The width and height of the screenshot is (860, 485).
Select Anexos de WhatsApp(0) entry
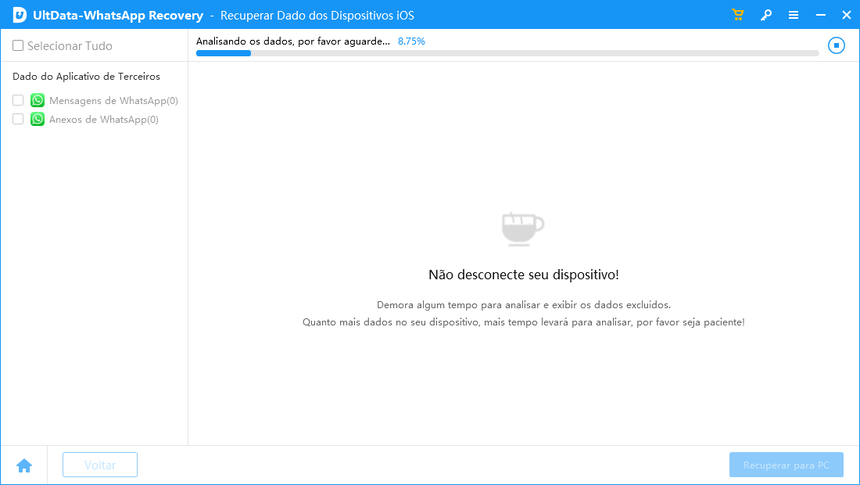coord(104,119)
